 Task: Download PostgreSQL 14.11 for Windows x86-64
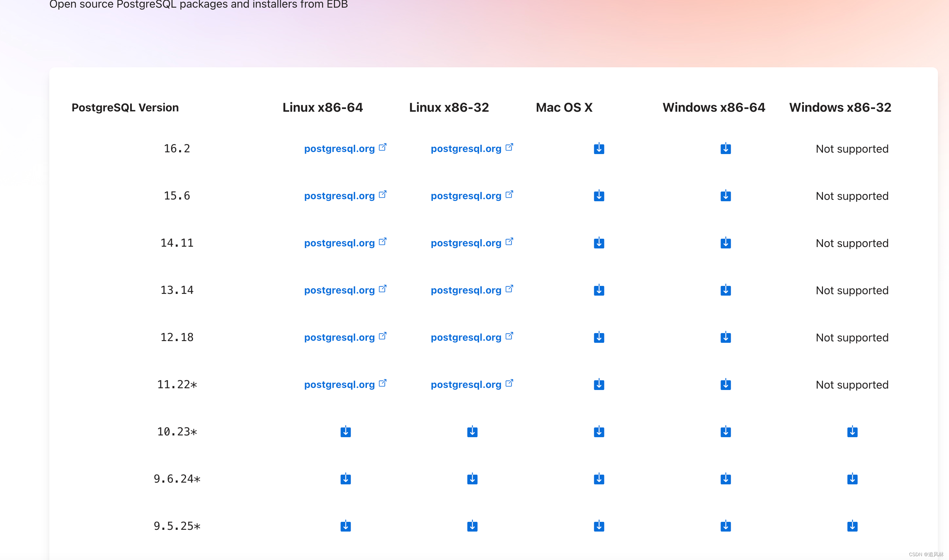(725, 243)
